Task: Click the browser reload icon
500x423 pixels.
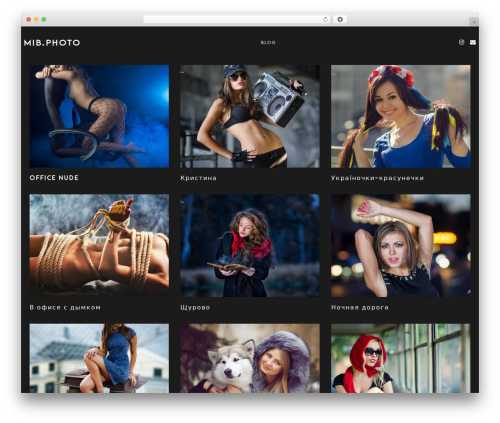Action: click(x=325, y=19)
